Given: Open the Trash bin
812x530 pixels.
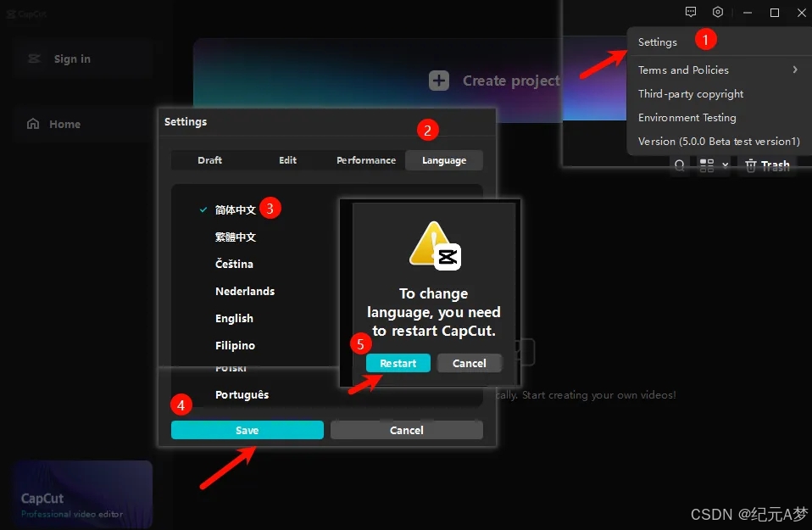Looking at the screenshot, I should click(767, 166).
